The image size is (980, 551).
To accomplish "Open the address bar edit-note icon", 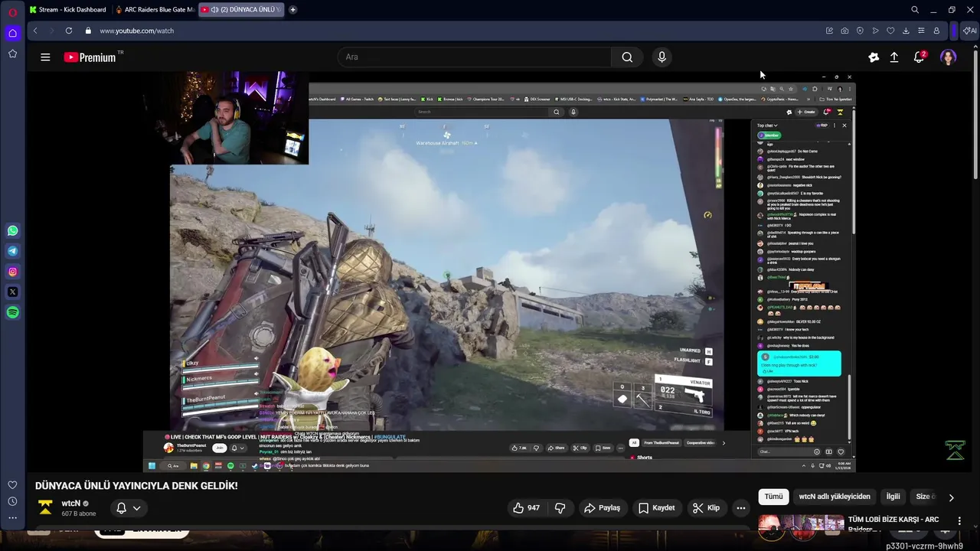I will coord(829,31).
